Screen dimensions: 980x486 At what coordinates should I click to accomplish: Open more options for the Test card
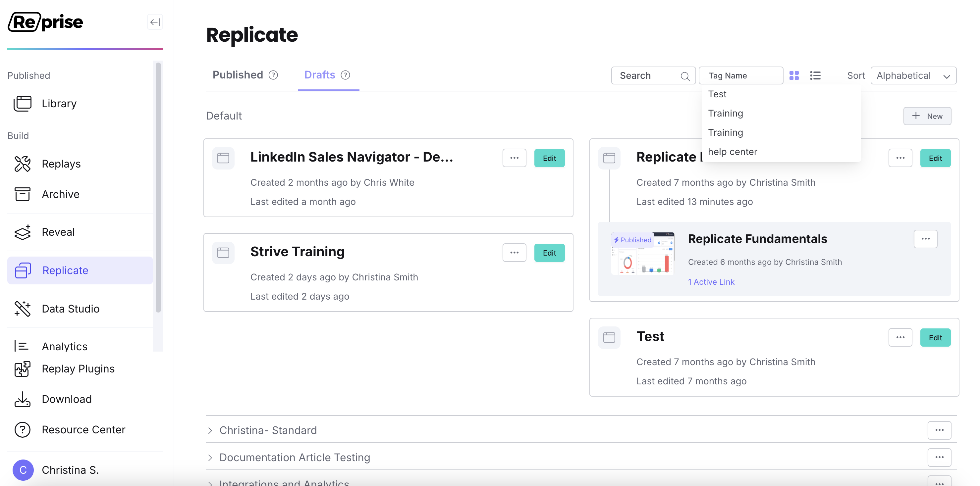click(900, 337)
